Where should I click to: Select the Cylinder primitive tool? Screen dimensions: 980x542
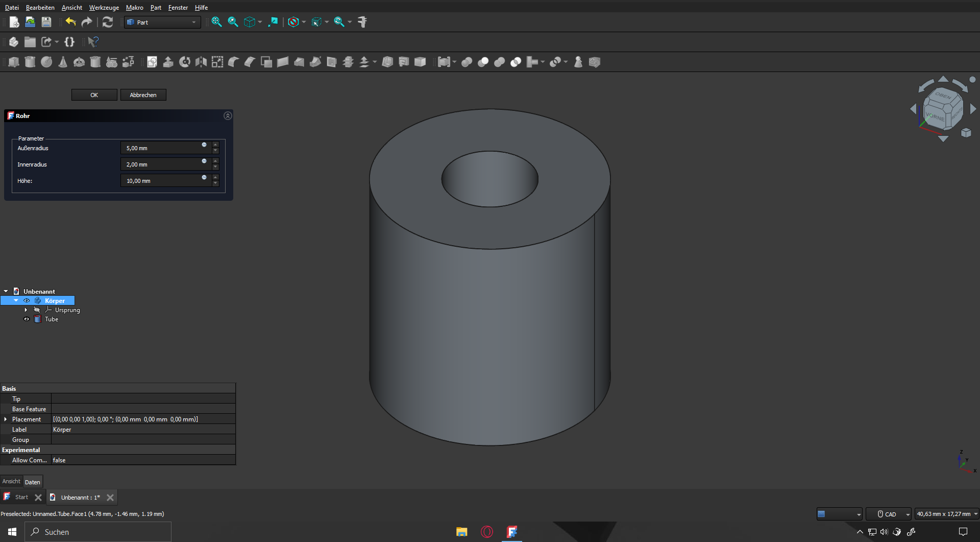pyautogui.click(x=30, y=62)
